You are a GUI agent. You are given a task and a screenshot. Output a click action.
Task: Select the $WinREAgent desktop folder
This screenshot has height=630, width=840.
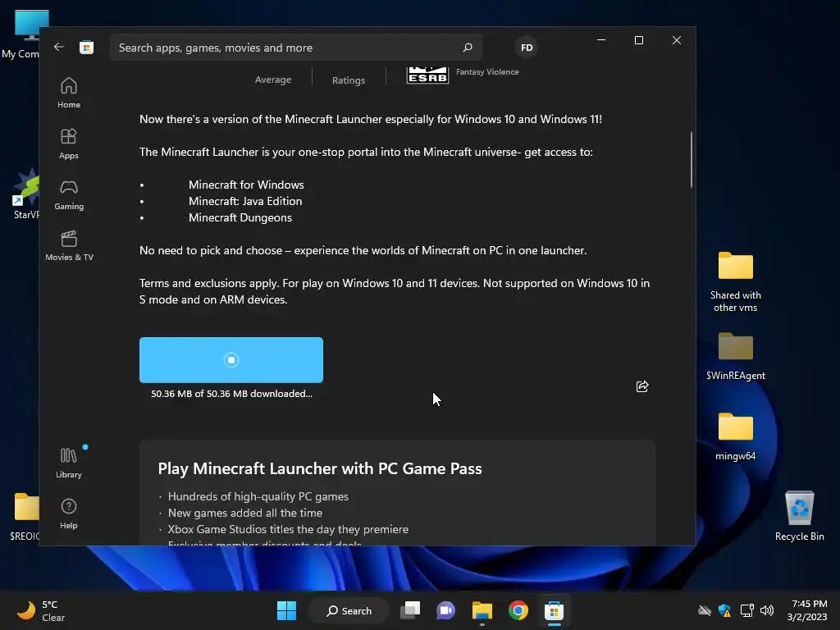735,356
